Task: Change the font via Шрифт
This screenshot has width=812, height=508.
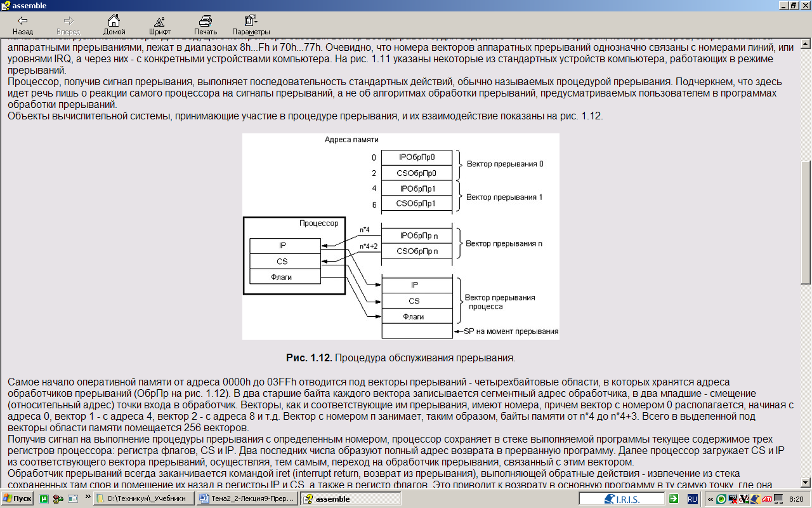Action: 160,25
